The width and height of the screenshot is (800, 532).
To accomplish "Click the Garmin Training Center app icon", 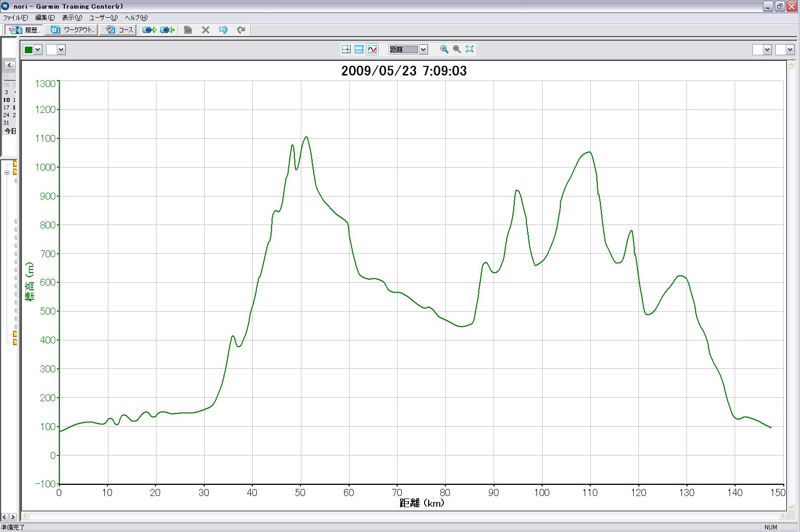I will [x=6, y=6].
